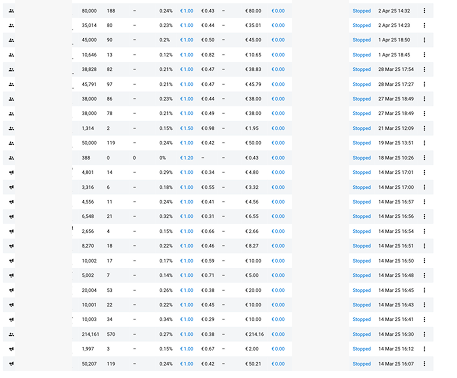Open three-dot menu for 14 Mar 25 16:07 row

(424, 364)
